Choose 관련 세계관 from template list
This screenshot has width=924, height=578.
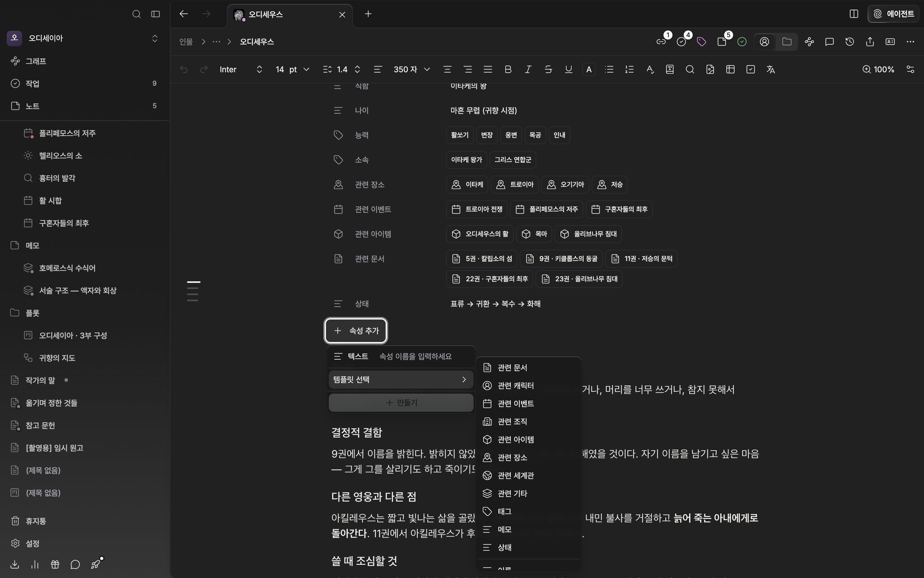(528, 475)
